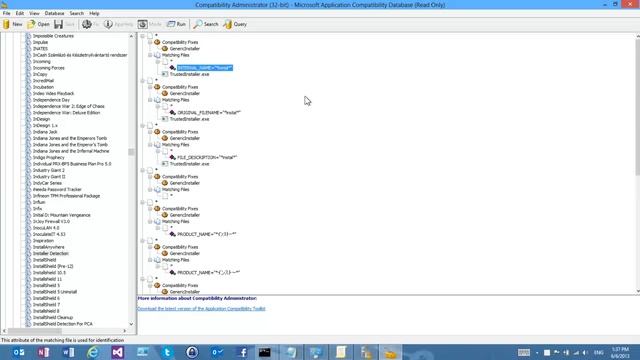640x360 pixels.
Task: Select InstallShield 5 Uninstall entry
Action: pos(55,292)
